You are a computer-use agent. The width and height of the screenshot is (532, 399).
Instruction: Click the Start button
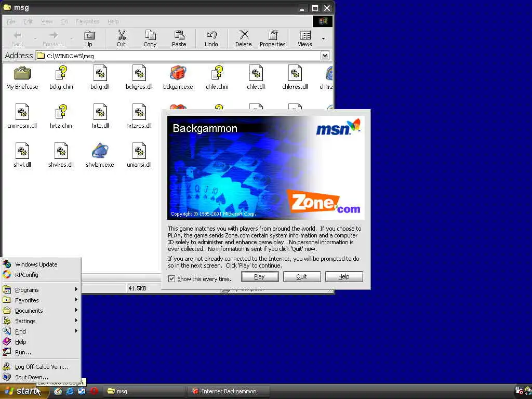(x=24, y=391)
